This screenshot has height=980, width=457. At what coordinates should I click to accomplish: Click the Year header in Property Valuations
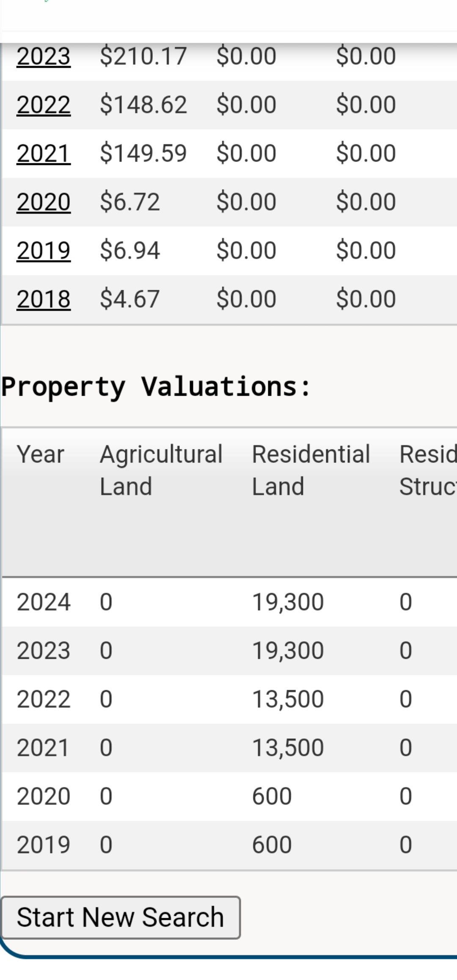pyautogui.click(x=41, y=454)
